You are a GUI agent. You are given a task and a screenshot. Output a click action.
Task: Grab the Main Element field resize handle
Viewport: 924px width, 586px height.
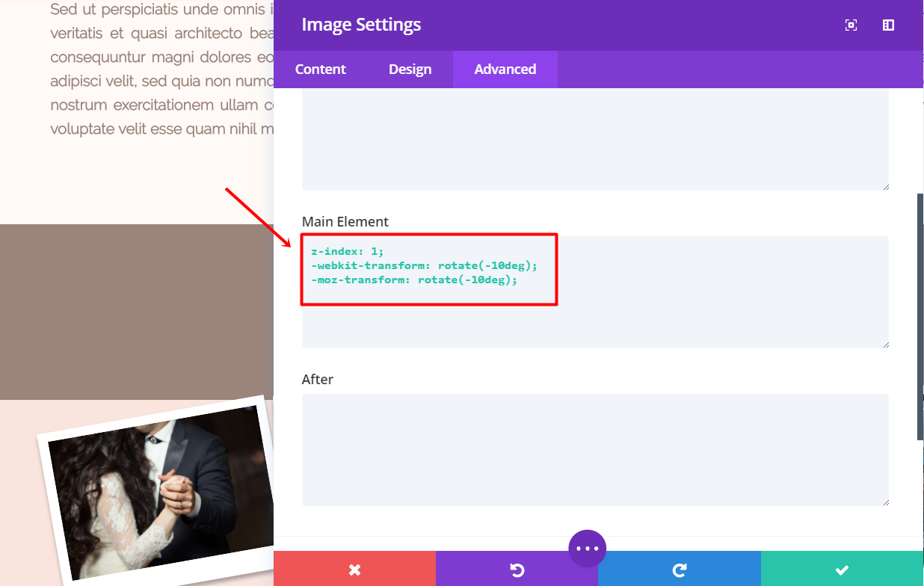pos(886,345)
